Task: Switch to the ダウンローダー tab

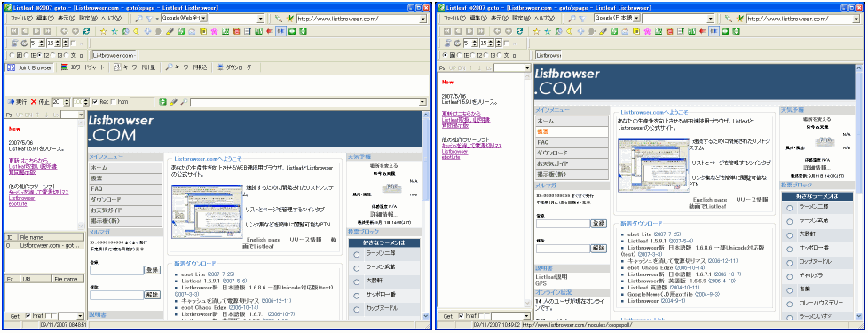Action: point(237,67)
